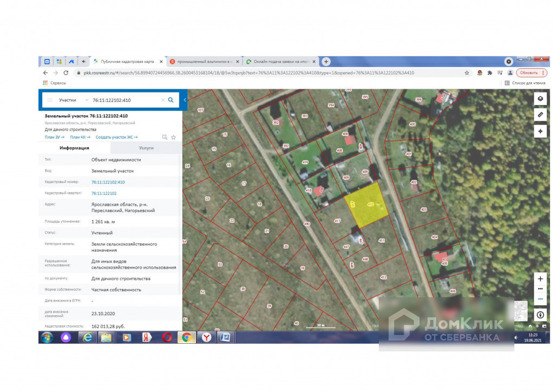Click the pinned mail tab icon
The height and width of the screenshot is (392, 555).
pyautogui.click(x=47, y=62)
